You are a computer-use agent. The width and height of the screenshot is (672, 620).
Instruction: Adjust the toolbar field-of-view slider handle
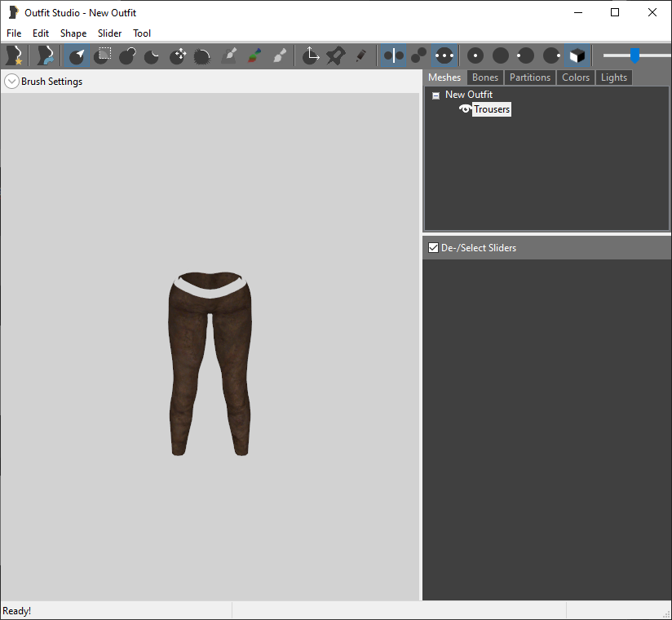(x=634, y=55)
